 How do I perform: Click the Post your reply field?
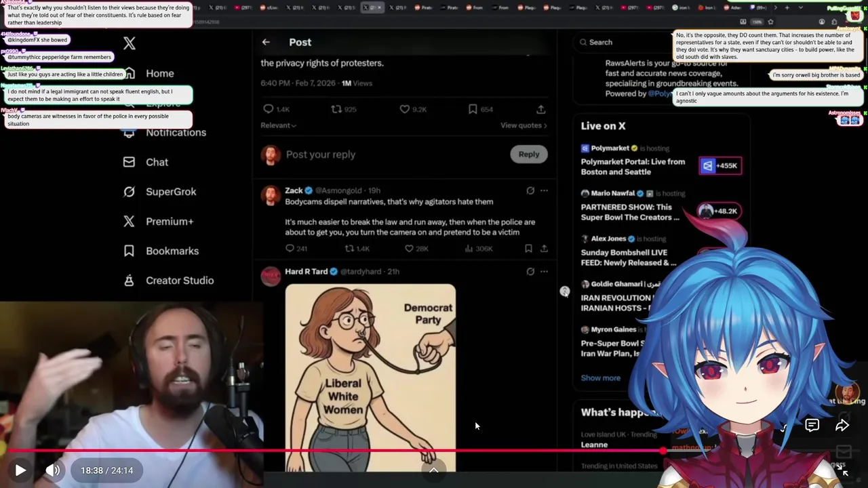tap(393, 155)
